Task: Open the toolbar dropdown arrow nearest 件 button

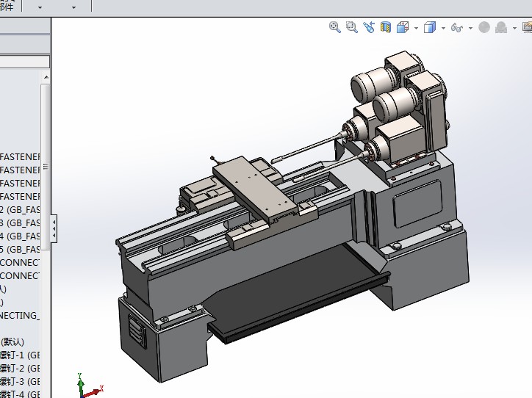Action: [40, 7]
